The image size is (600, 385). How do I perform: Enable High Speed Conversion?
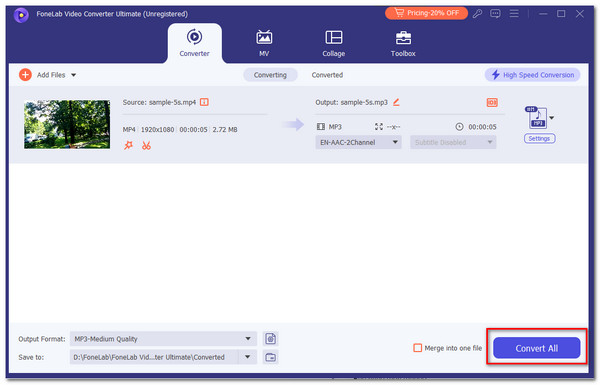(x=533, y=75)
